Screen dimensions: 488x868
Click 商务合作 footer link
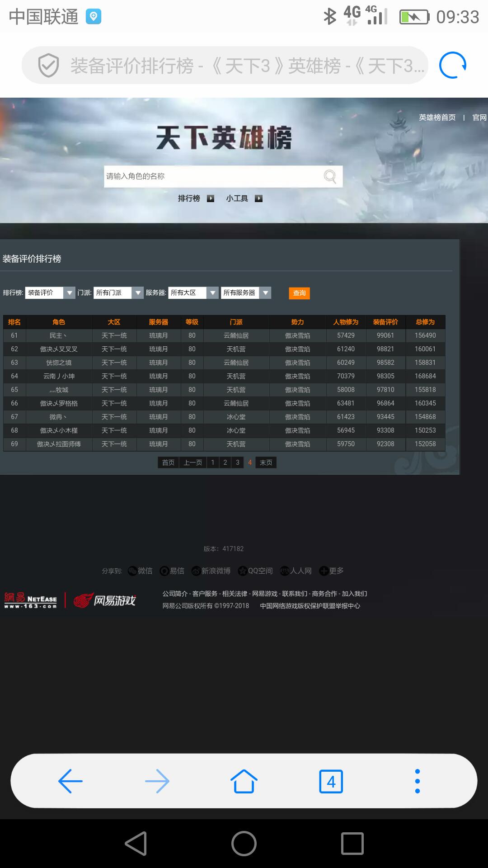pyautogui.click(x=324, y=594)
